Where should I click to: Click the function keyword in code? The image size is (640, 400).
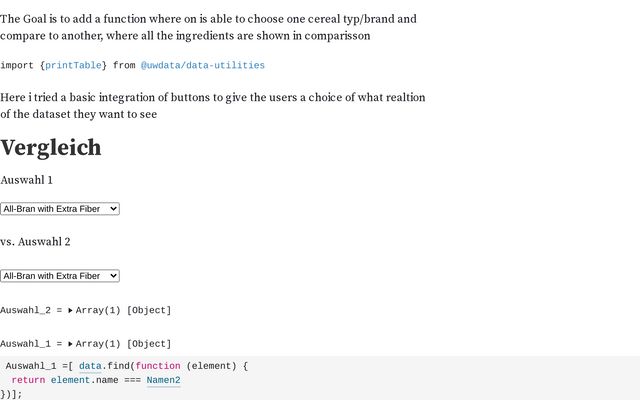pos(158,366)
